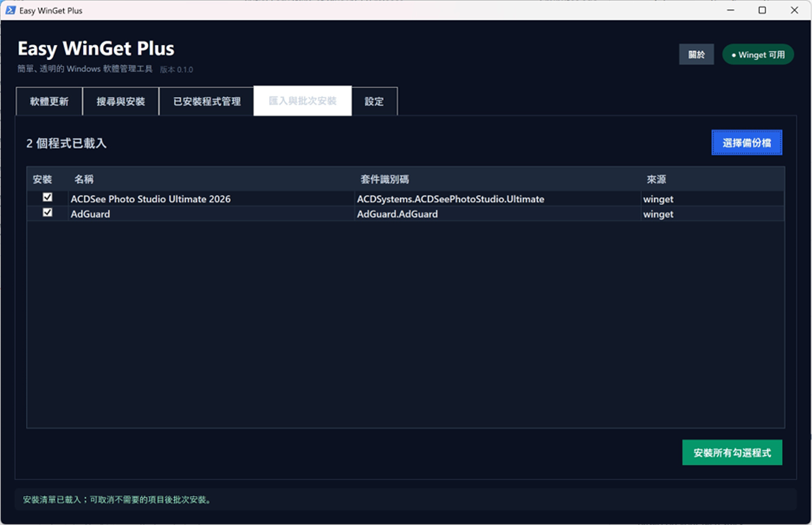Sort by the 名稱 column header
Image resolution: width=812 pixels, height=525 pixels.
211,179
